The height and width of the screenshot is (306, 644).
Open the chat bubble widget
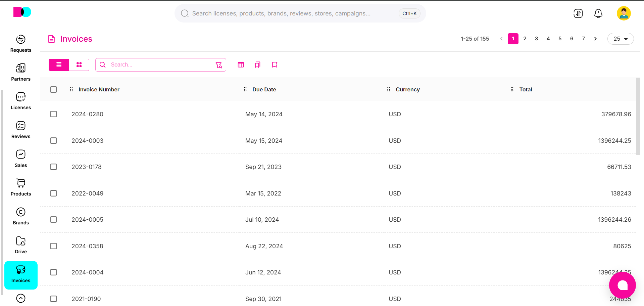623,285
